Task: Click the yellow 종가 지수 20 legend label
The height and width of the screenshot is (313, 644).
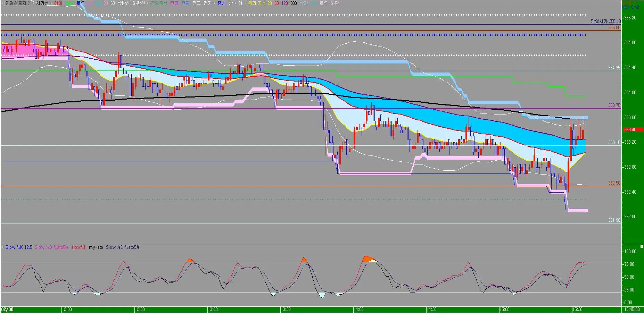Action: click(x=260, y=3)
